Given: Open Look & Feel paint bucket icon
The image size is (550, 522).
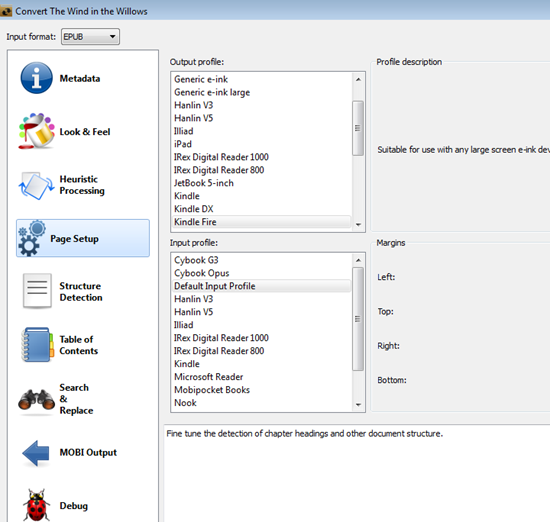Looking at the screenshot, I should pyautogui.click(x=36, y=131).
